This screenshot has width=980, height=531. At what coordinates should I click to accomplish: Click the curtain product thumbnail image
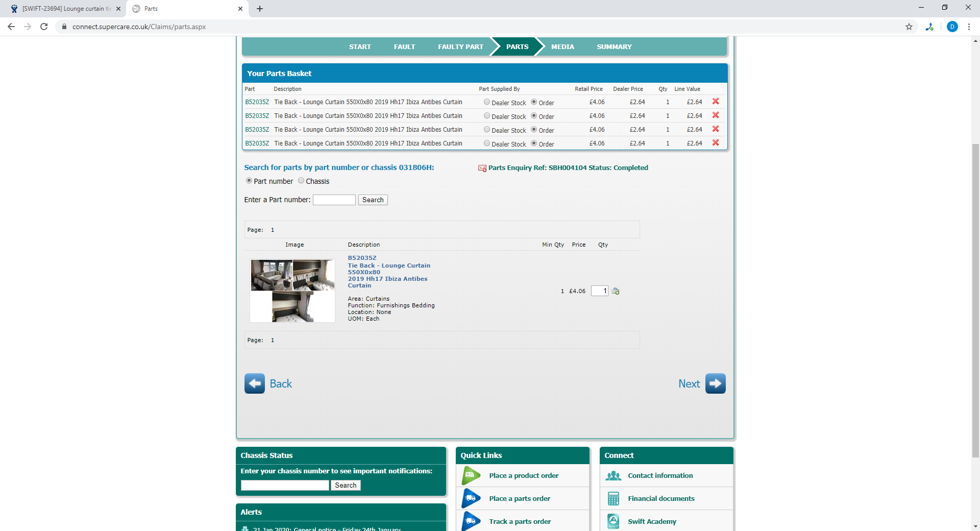pyautogui.click(x=292, y=291)
